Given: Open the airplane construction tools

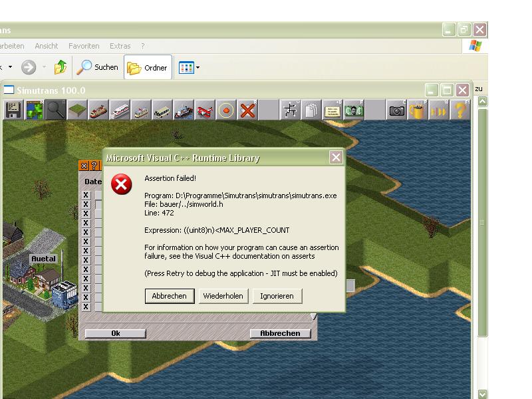Looking at the screenshot, I should [x=205, y=110].
